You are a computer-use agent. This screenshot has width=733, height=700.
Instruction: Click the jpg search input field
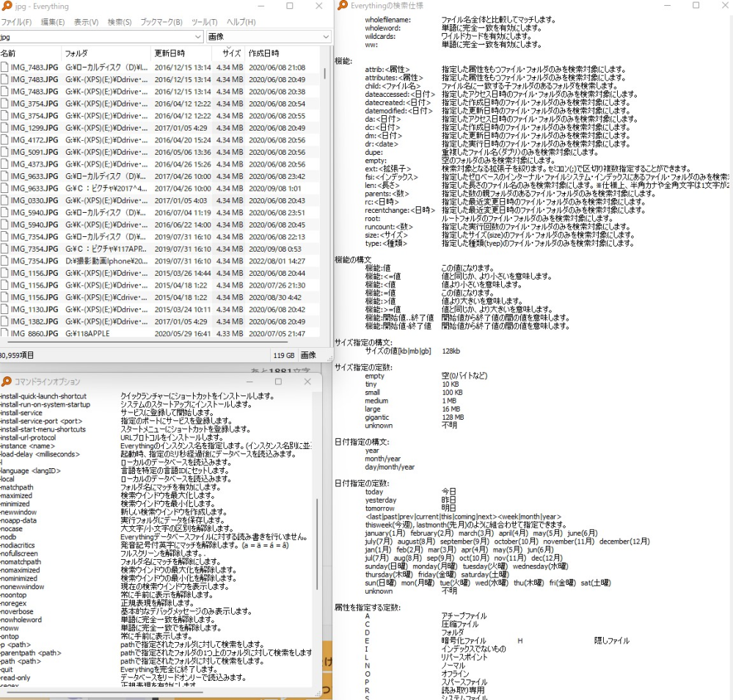96,37
